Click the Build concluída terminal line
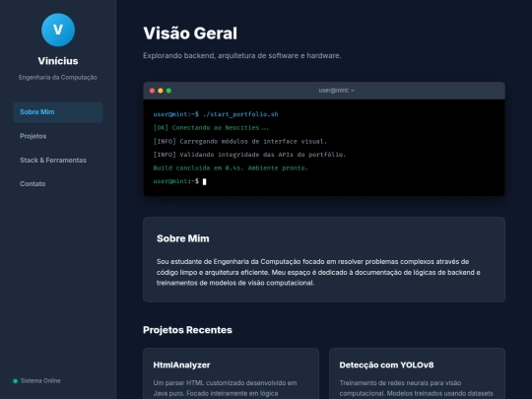 pyautogui.click(x=231, y=167)
